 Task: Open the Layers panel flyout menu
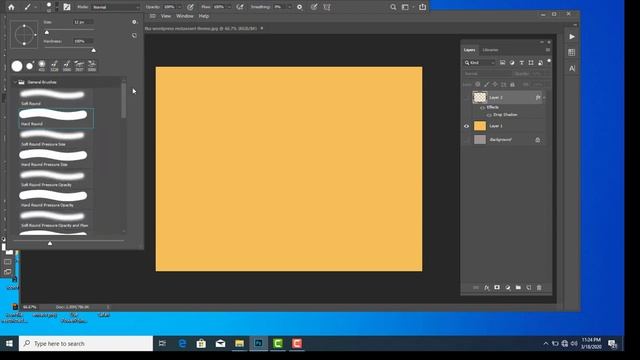coord(548,50)
